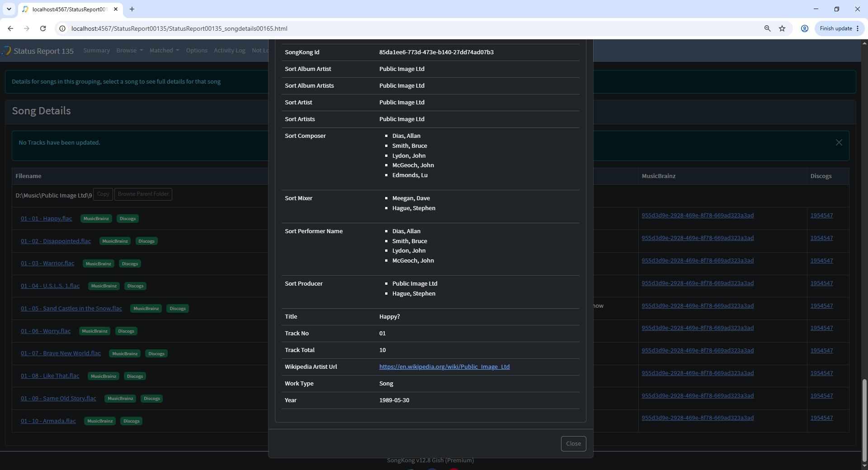This screenshot has height=470, width=868.
Task: Open the Matched dropdown menu
Action: (165, 51)
